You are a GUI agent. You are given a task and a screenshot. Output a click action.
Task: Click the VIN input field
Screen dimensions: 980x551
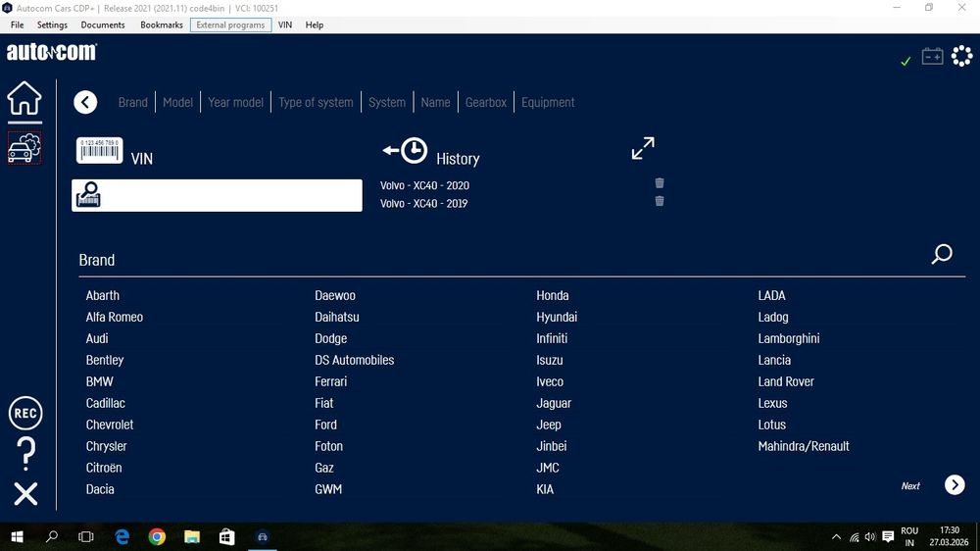[x=217, y=195]
